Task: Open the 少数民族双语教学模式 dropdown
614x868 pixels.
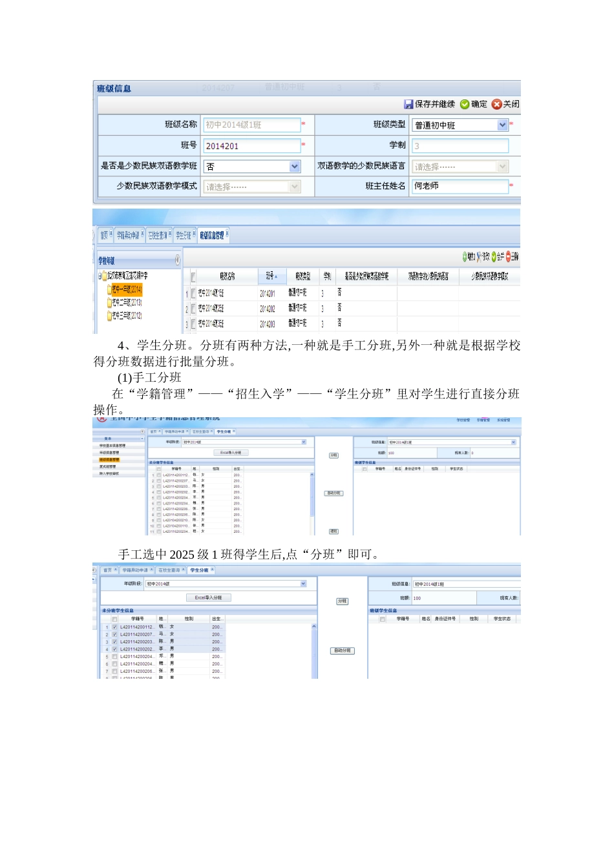Action: (x=295, y=187)
